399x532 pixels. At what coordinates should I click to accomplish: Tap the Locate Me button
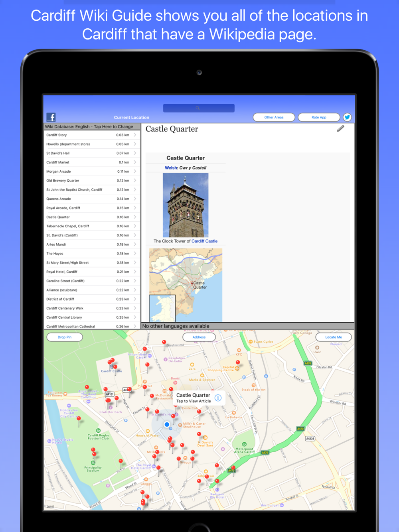[x=334, y=337]
